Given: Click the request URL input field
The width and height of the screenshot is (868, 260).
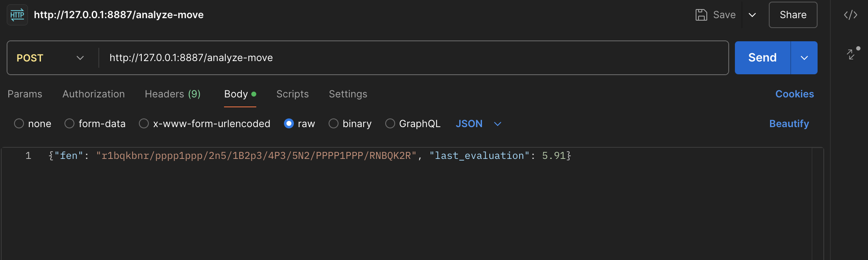Looking at the screenshot, I should coord(413,58).
